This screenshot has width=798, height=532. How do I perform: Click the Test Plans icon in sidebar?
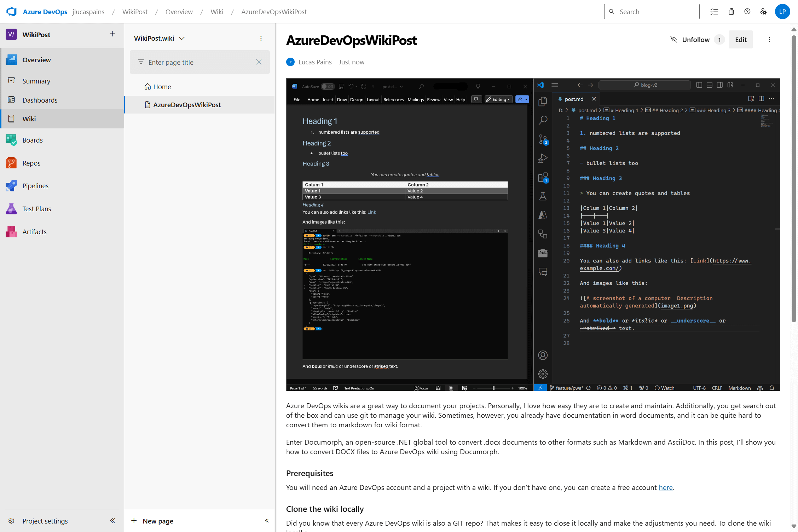(x=11, y=208)
